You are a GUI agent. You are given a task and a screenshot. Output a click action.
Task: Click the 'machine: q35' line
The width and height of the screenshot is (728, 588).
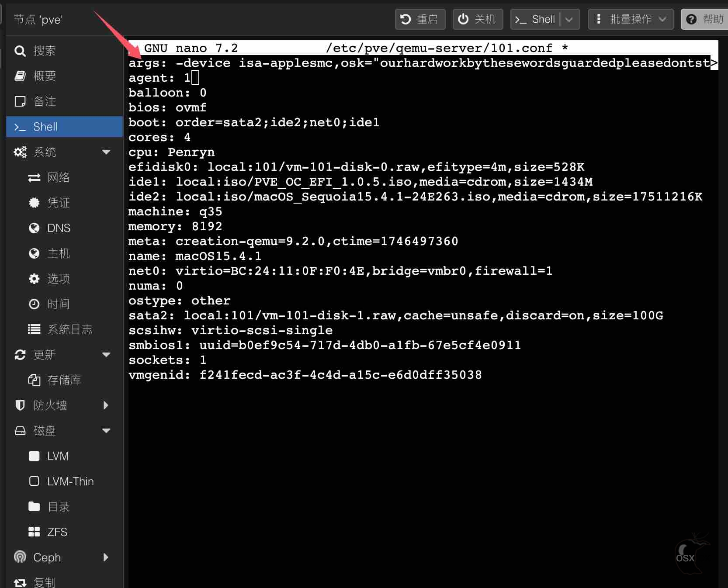[x=175, y=211]
